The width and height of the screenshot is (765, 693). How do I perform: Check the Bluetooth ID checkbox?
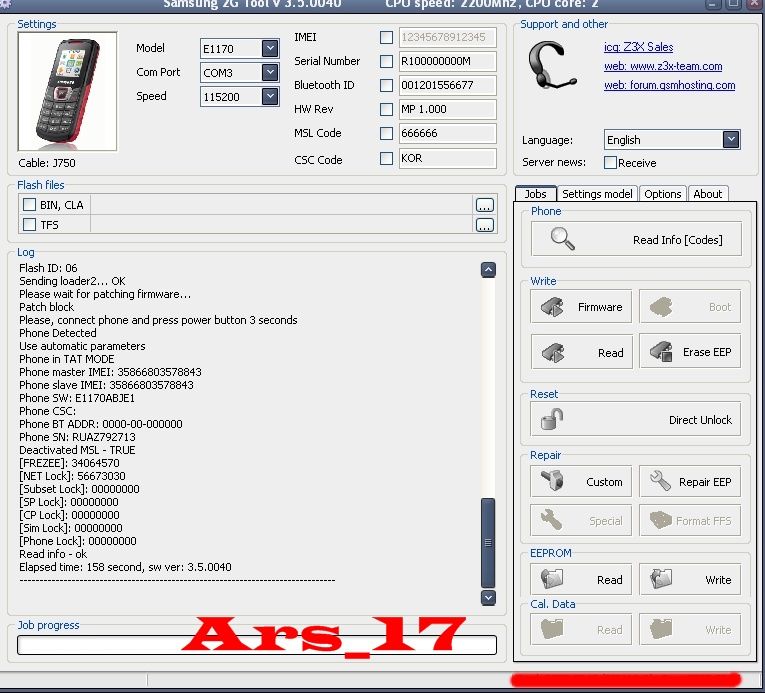pyautogui.click(x=386, y=85)
